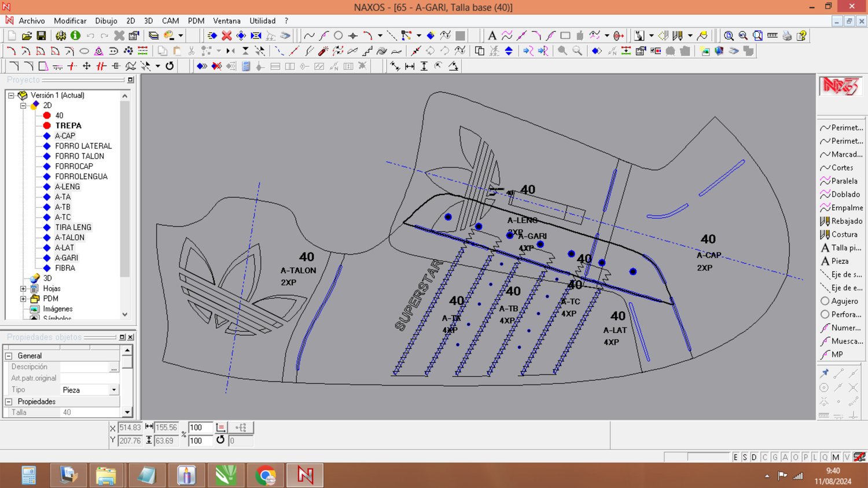
Task: Toggle the C status bar indicator
Action: click(764, 457)
